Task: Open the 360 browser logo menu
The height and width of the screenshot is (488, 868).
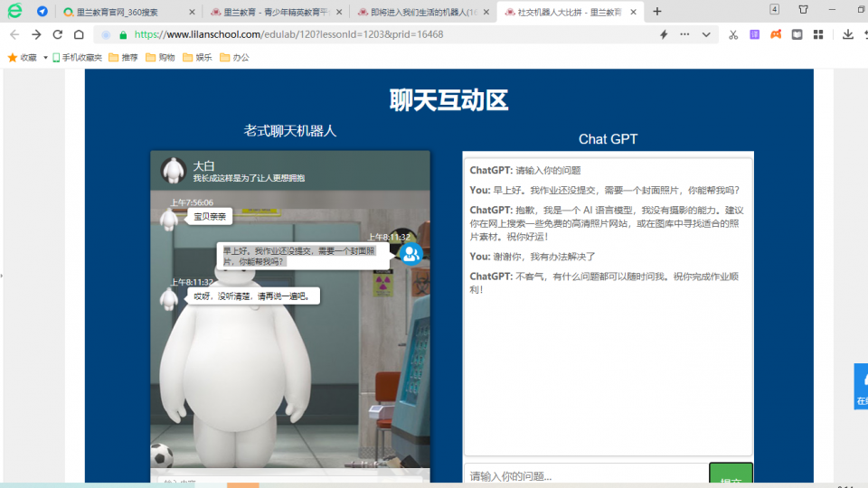Action: [x=15, y=11]
